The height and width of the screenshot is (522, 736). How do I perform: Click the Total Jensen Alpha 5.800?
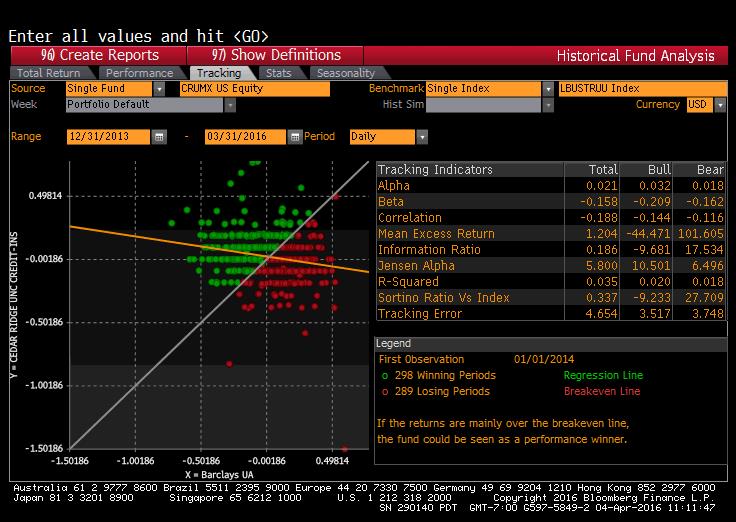click(602, 266)
